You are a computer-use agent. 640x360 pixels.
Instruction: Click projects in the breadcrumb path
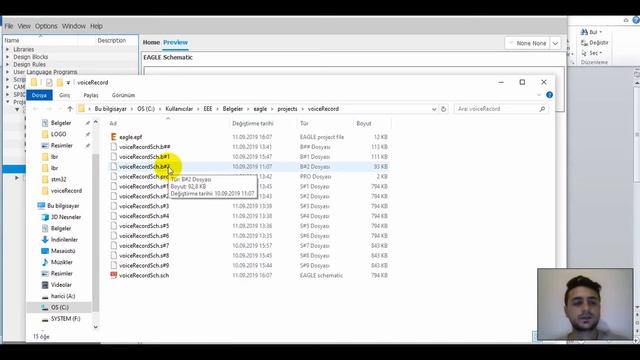(287, 109)
